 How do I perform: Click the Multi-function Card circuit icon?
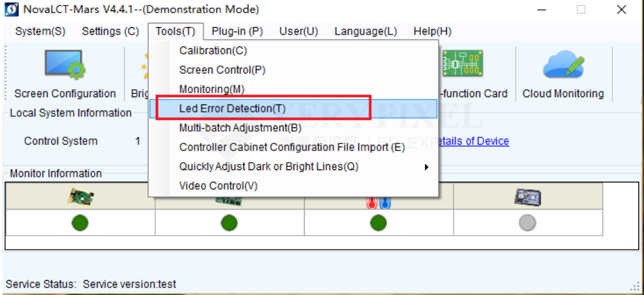click(x=462, y=64)
